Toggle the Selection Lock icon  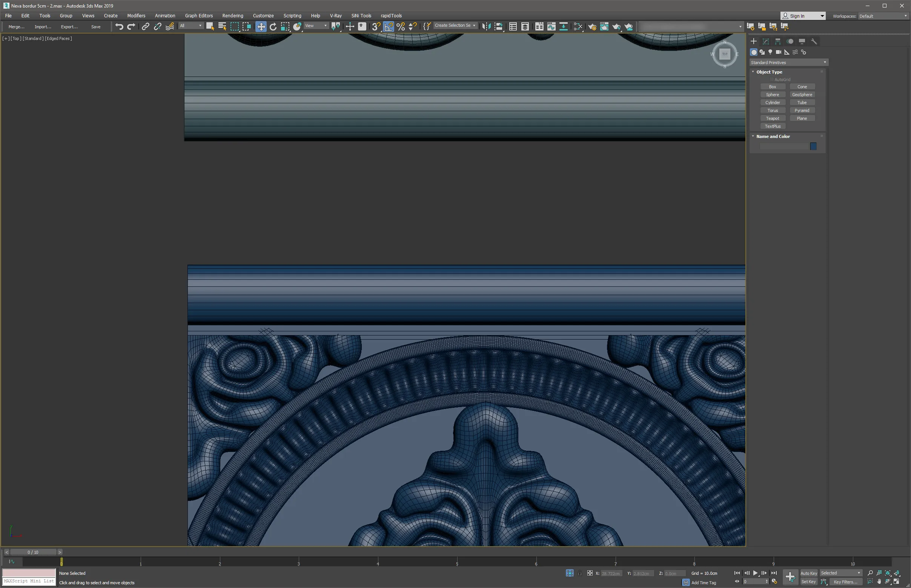pos(580,573)
